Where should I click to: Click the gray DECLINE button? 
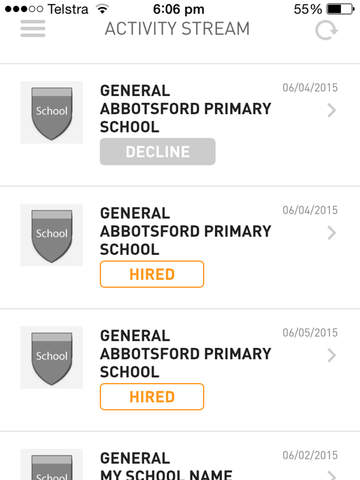pyautogui.click(x=158, y=152)
